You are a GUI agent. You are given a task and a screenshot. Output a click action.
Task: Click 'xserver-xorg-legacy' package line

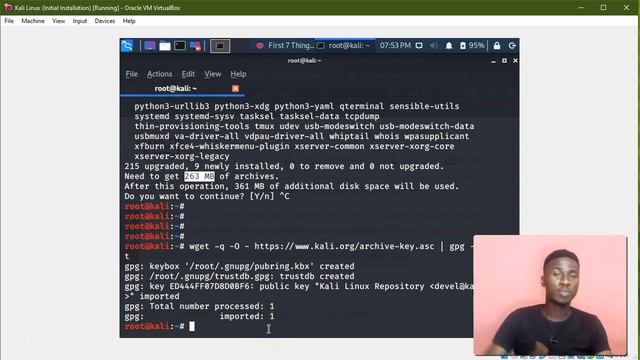coord(182,156)
